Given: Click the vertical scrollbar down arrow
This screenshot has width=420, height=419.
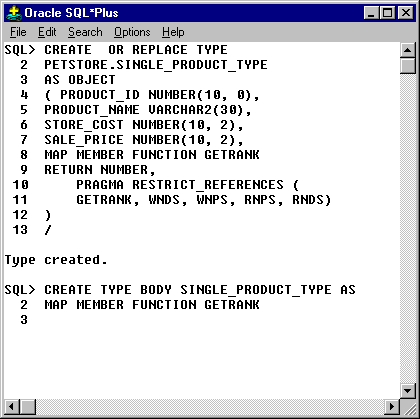Looking at the screenshot, I should [x=408, y=391].
